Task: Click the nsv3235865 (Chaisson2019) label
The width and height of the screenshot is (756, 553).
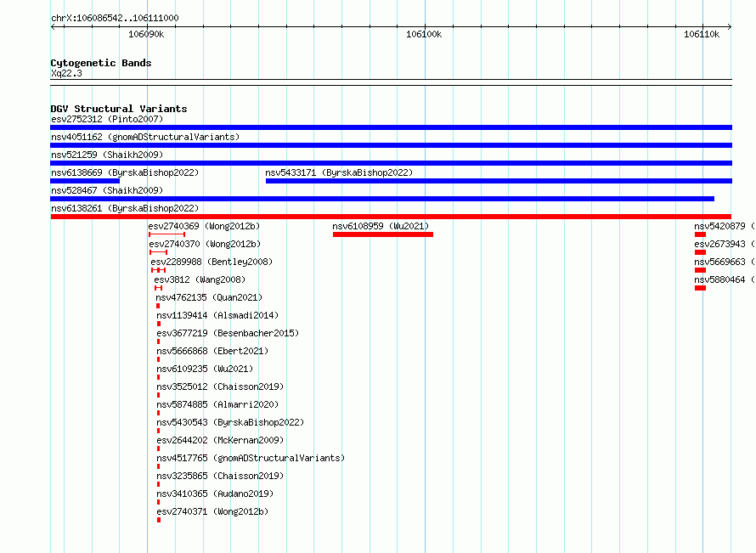Action: [x=220, y=476]
